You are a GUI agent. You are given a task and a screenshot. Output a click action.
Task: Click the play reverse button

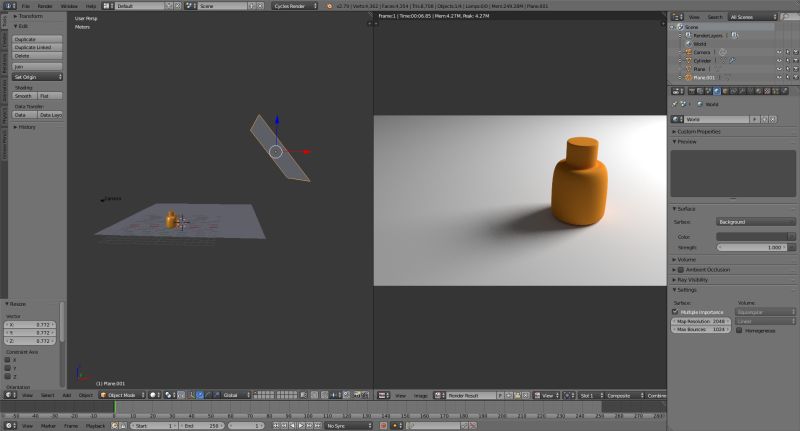(x=292, y=426)
